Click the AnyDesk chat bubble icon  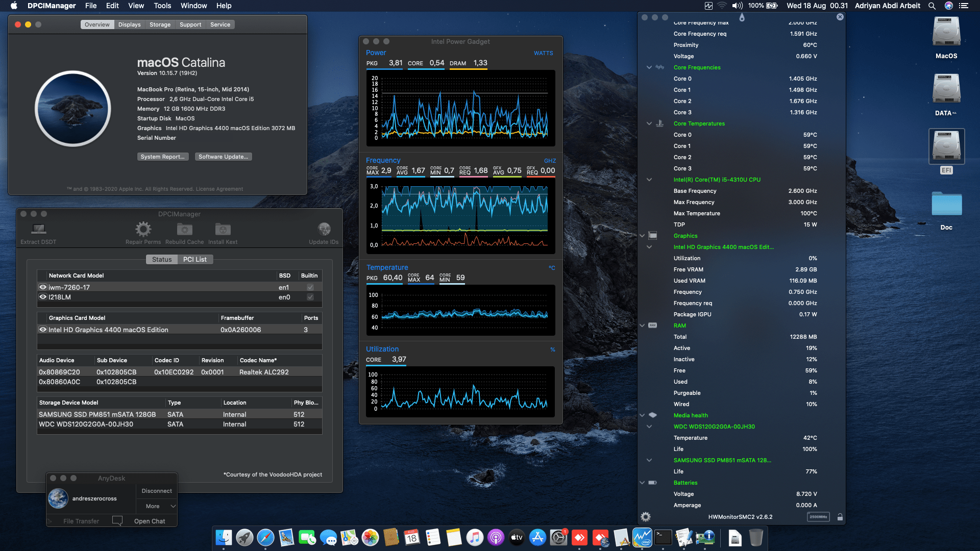(117, 521)
